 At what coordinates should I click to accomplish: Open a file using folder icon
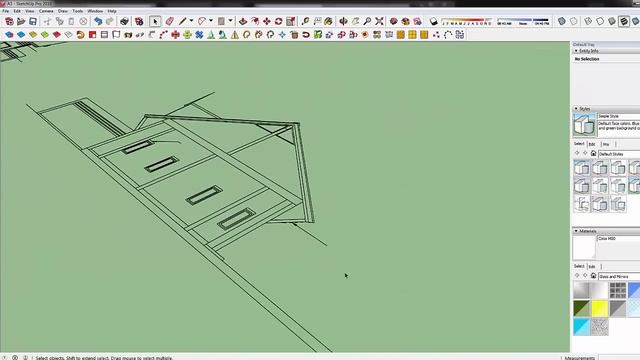[21, 21]
